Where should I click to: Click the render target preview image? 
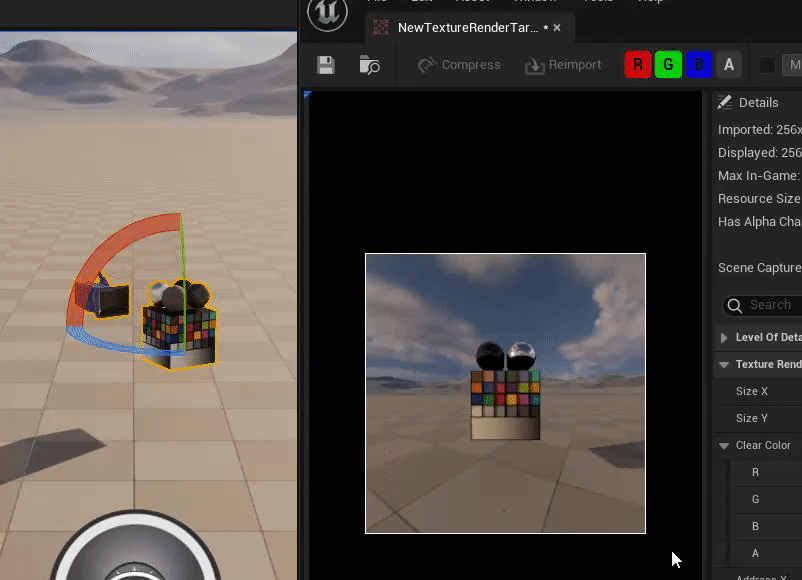click(x=505, y=393)
